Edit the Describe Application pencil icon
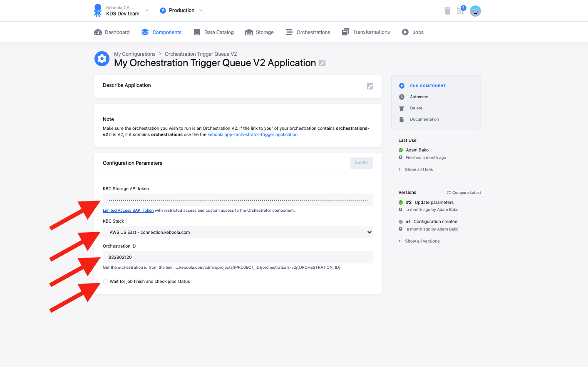Image resolution: width=588 pixels, height=367 pixels. pyautogui.click(x=370, y=86)
